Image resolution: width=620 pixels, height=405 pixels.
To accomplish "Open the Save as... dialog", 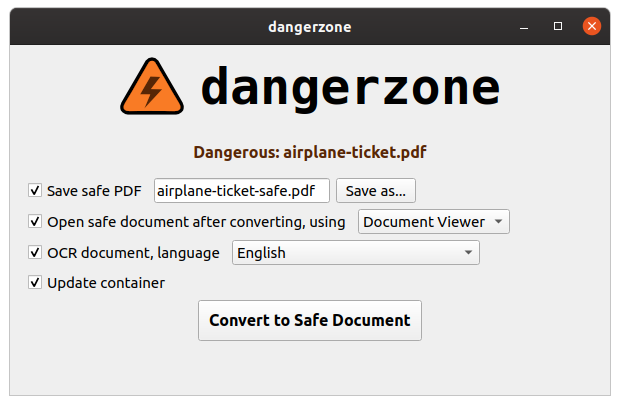I will pos(376,191).
